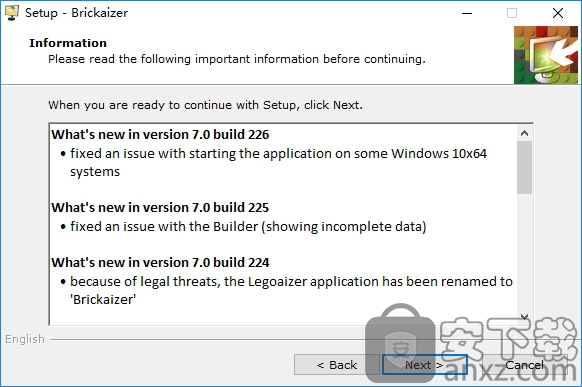
Task: Go back with the Back button
Action: coord(337,365)
